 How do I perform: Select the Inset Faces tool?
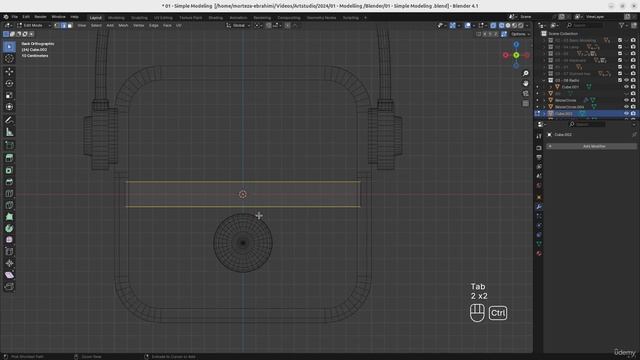(9, 170)
